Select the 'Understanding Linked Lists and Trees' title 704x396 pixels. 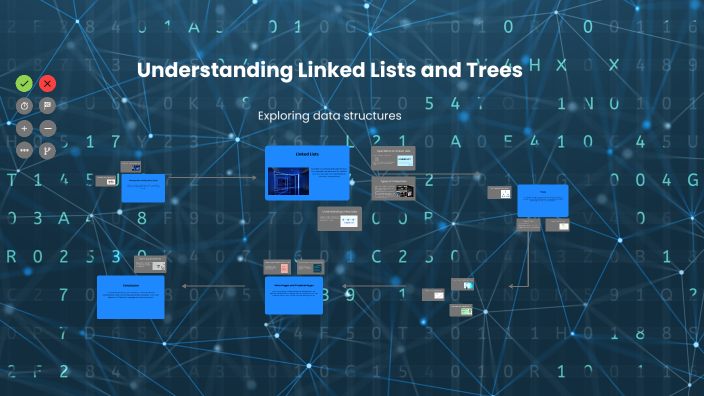click(330, 70)
